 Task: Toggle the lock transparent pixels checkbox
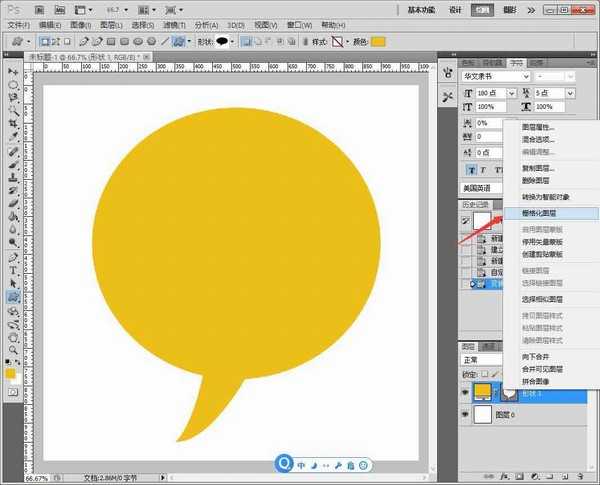coord(483,373)
